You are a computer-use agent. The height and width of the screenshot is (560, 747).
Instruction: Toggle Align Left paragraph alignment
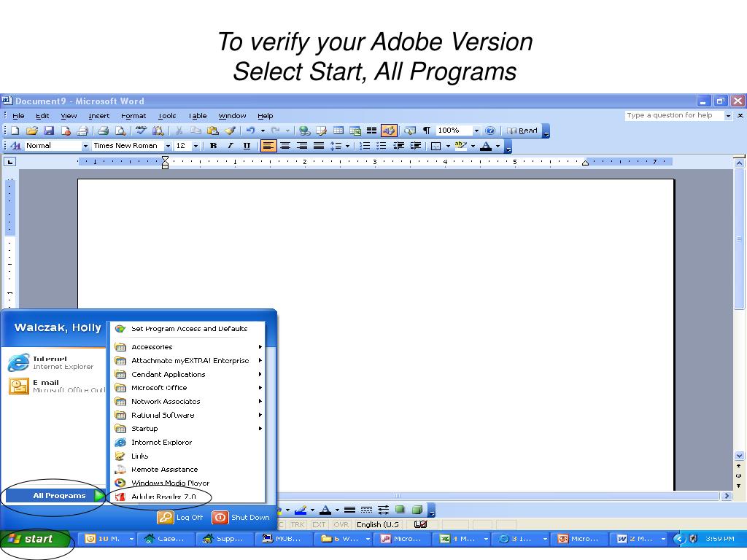268,146
